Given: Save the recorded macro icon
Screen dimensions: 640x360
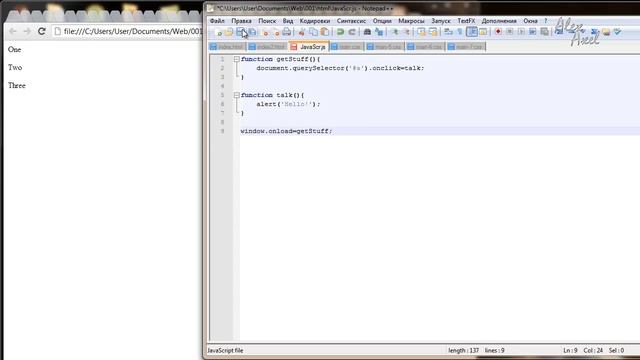Looking at the screenshot, I should tap(544, 31).
